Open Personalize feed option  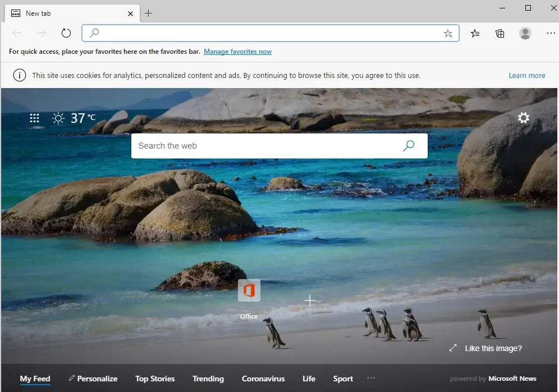pyautogui.click(x=93, y=379)
